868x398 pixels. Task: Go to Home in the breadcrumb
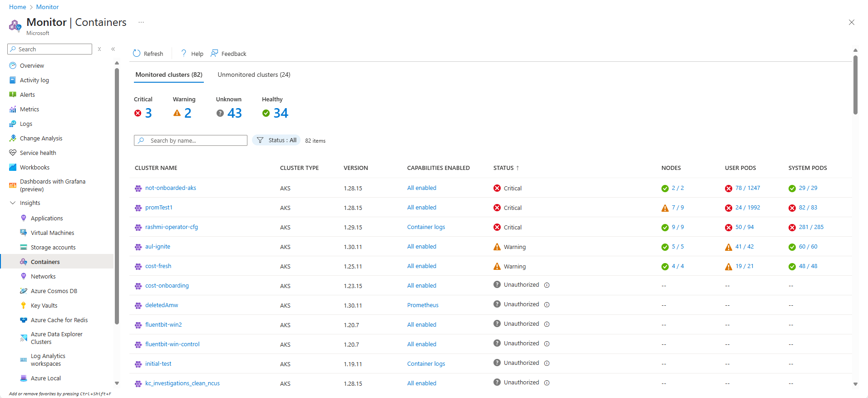coord(18,7)
